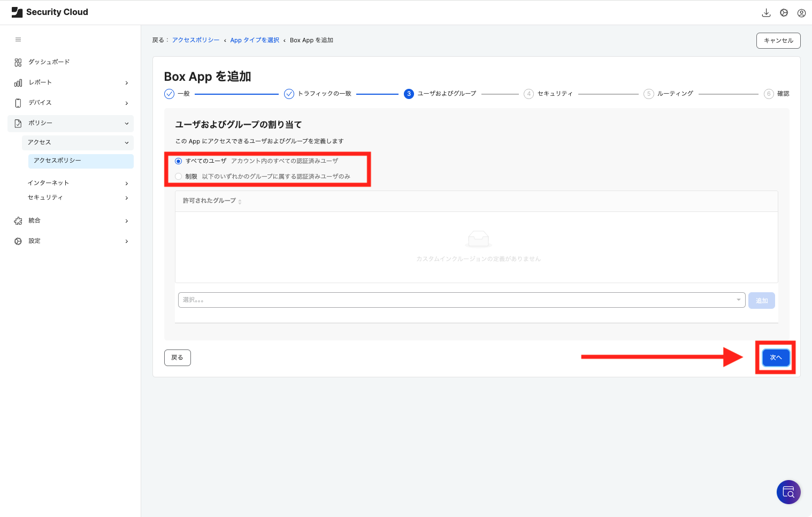Click the 戻る button at bottom
Viewport: 812px width, 517px height.
pyautogui.click(x=177, y=358)
